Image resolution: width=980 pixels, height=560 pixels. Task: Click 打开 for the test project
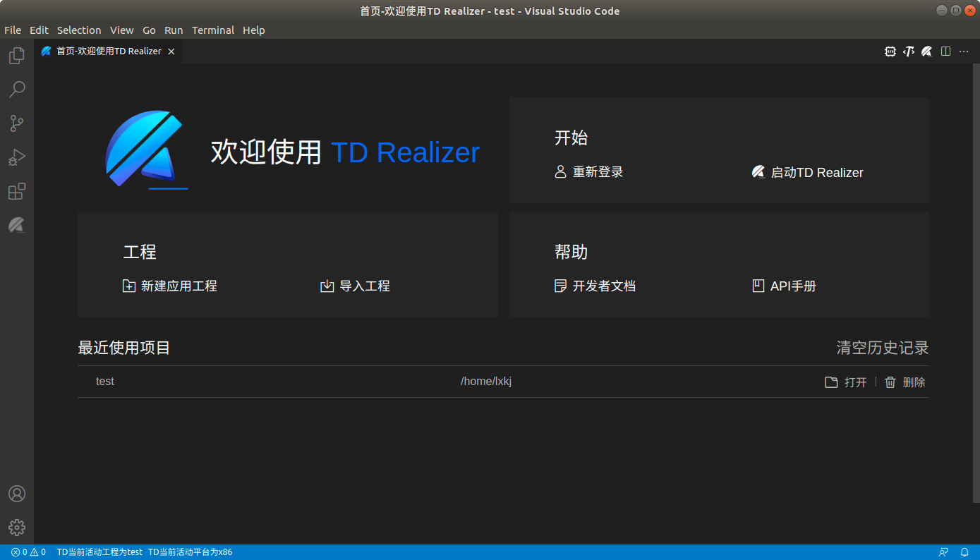pos(847,382)
